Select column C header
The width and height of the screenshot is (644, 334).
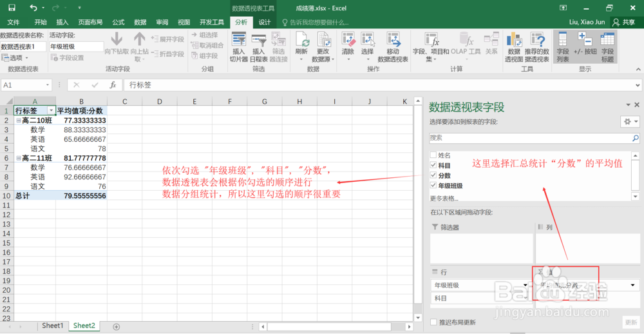point(124,101)
